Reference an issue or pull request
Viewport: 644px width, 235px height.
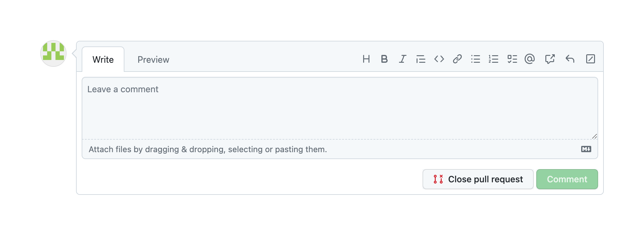click(x=550, y=59)
